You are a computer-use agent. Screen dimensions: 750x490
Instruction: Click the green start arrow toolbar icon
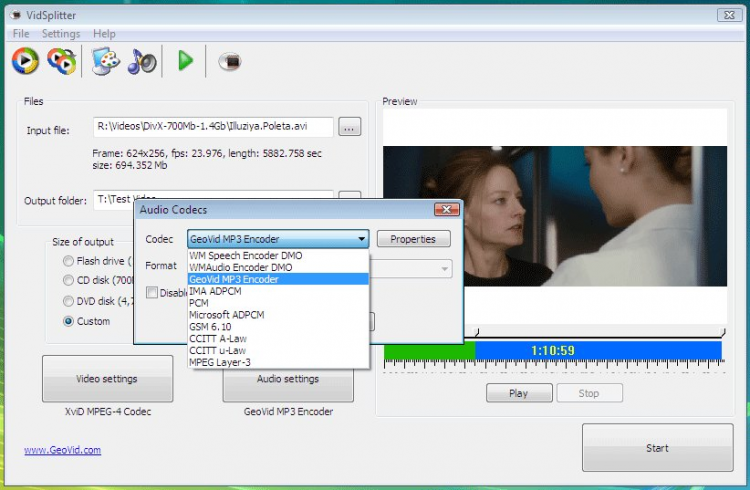pos(185,61)
